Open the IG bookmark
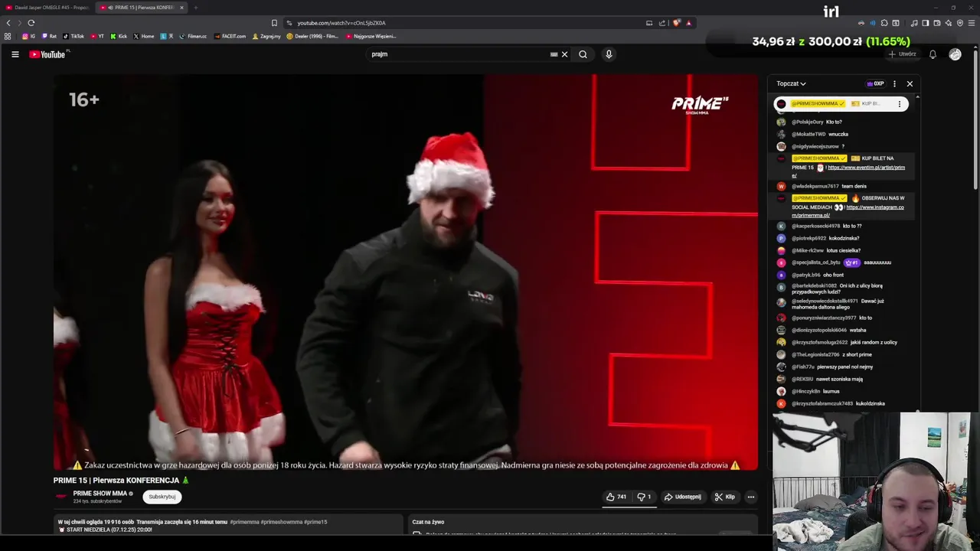This screenshot has height=551, width=980. click(x=29, y=36)
